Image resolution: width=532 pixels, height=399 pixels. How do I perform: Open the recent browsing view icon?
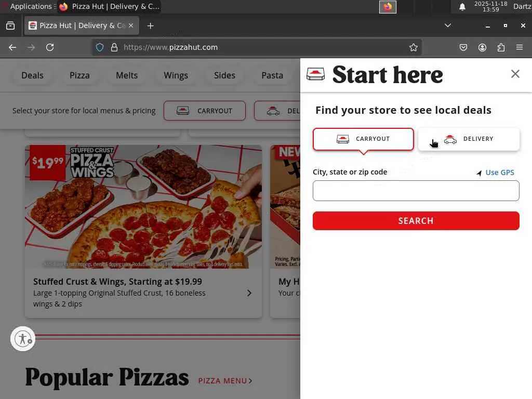pyautogui.click(x=10, y=25)
